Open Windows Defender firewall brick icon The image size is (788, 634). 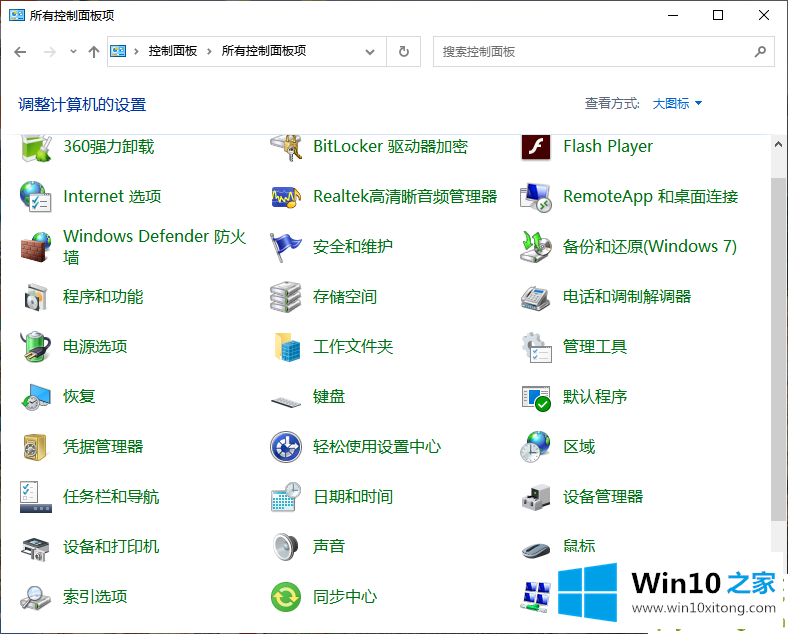pos(35,247)
